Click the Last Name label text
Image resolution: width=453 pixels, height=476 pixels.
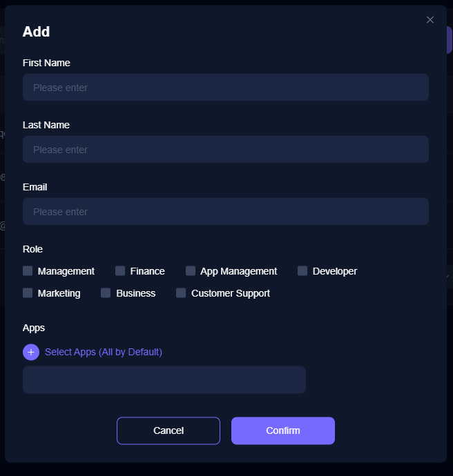click(46, 125)
